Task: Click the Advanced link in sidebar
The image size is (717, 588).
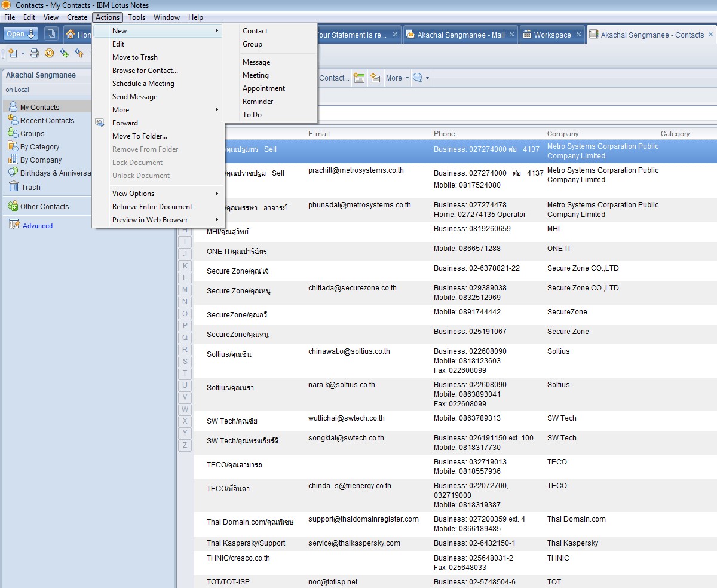Action: tap(38, 226)
